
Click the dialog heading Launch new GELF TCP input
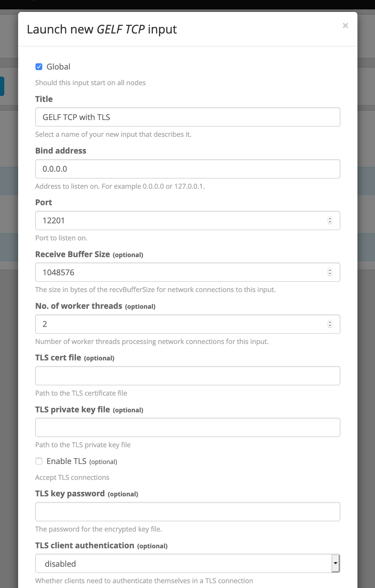(x=102, y=29)
